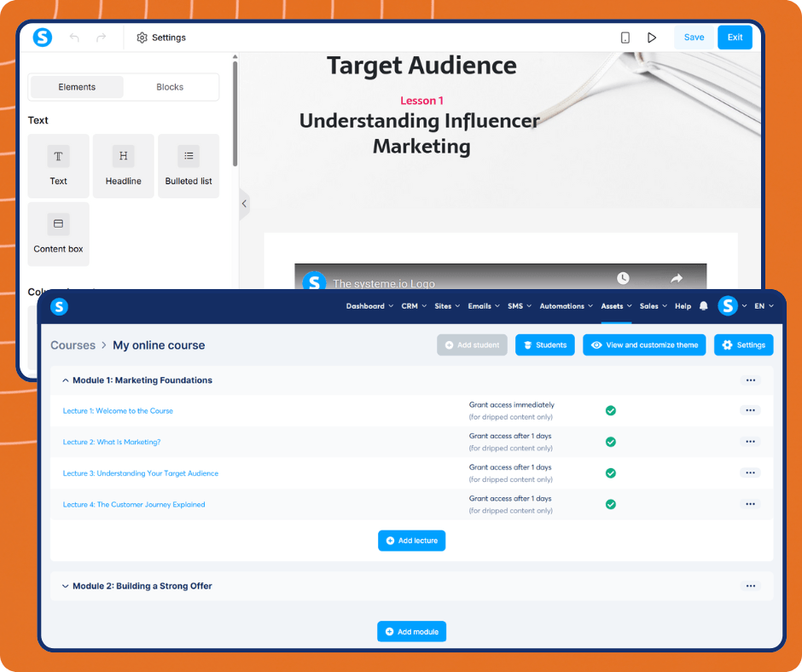Click the preview play icon in editor

(652, 38)
